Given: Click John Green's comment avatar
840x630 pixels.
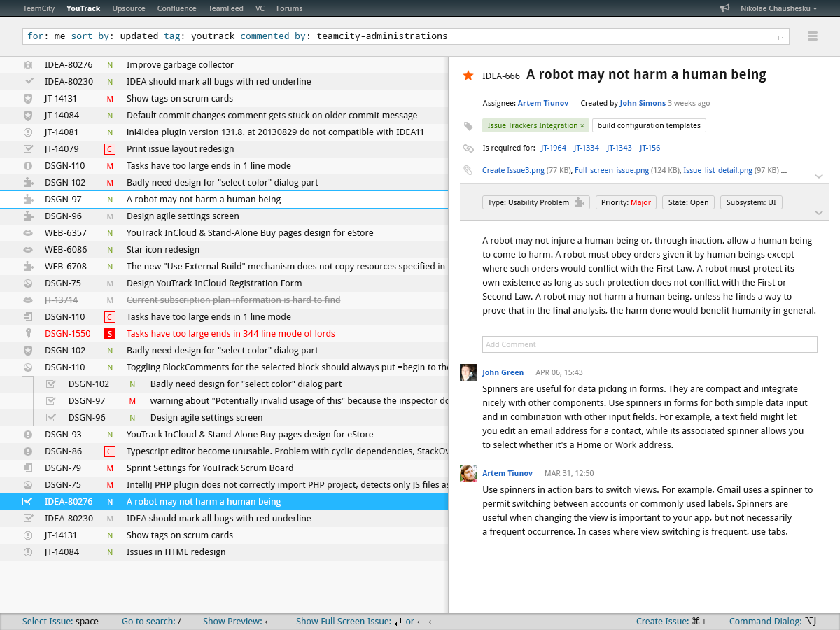Looking at the screenshot, I should (x=468, y=372).
